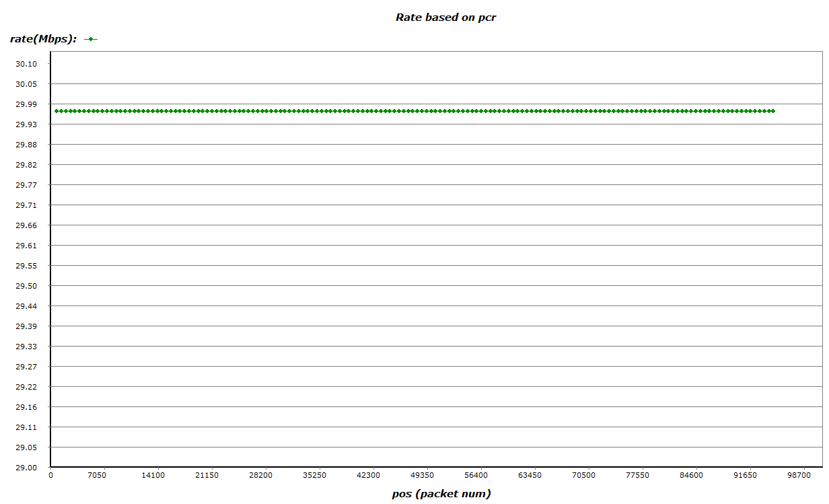Click the 98700 x-axis label
The image size is (829, 504).
coord(799,476)
